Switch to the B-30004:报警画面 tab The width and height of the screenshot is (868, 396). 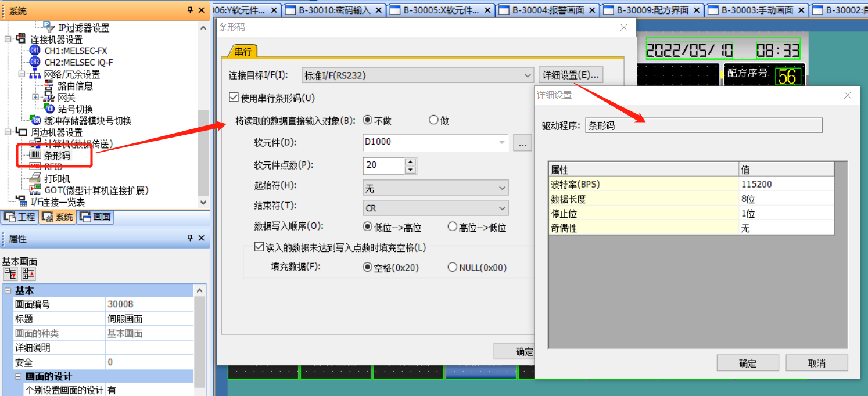click(x=548, y=10)
